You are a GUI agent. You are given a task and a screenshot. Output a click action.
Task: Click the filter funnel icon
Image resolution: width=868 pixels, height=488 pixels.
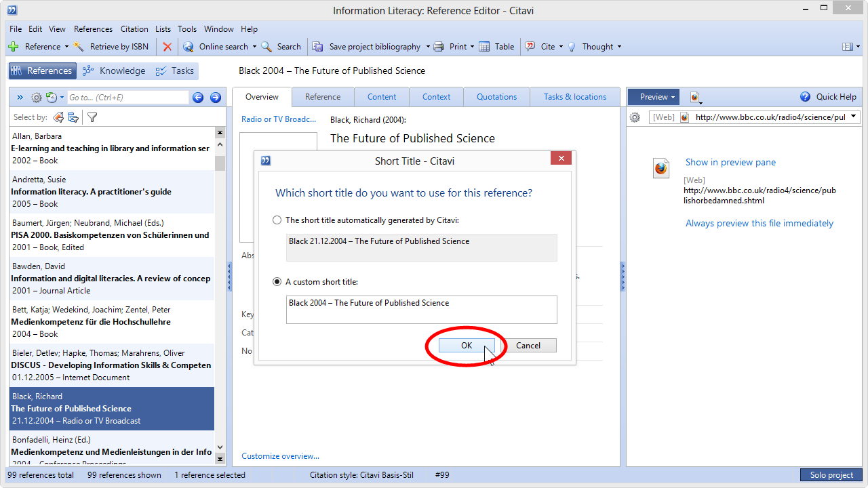pos(92,117)
